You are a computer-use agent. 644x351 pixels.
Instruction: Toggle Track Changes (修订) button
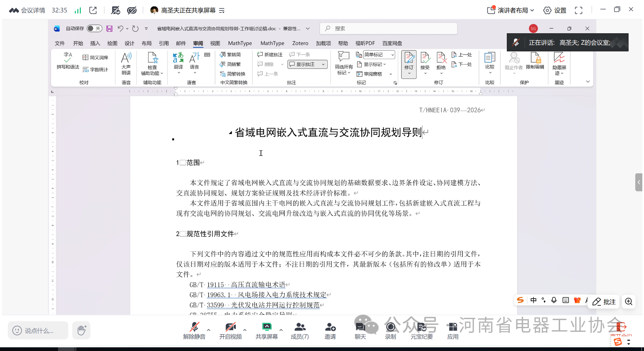pos(409,64)
